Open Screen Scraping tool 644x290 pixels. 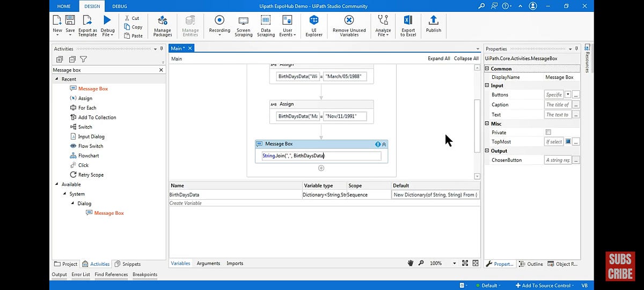point(244,25)
